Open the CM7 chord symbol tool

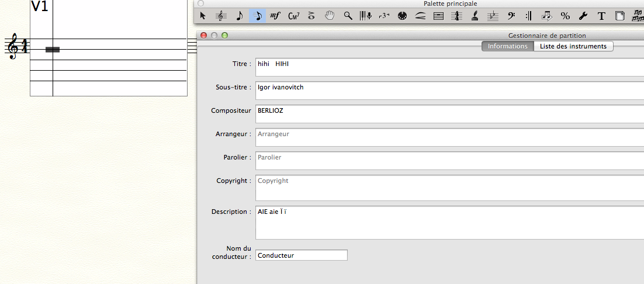[293, 16]
